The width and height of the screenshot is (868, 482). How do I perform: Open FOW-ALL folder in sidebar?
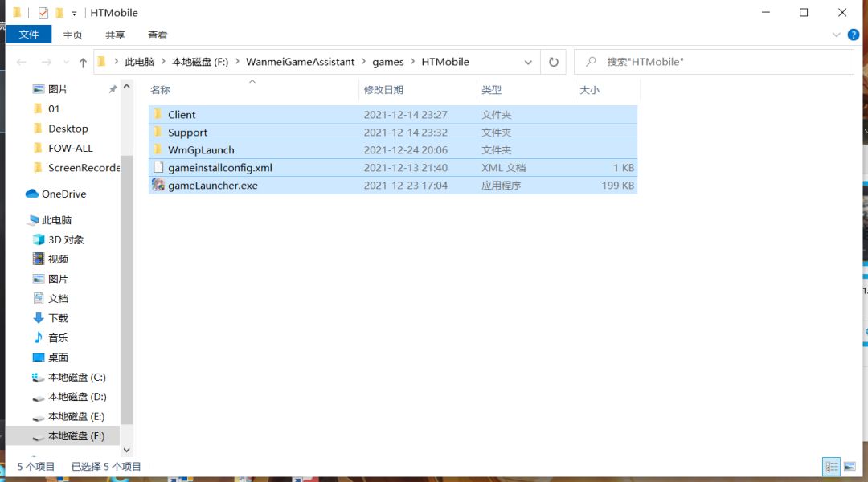coord(70,149)
